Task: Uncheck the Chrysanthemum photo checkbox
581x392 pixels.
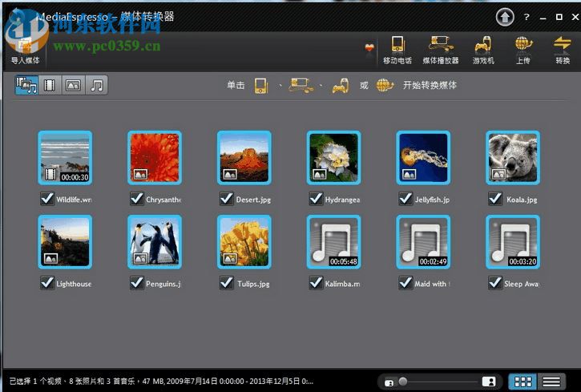Action: tap(137, 199)
